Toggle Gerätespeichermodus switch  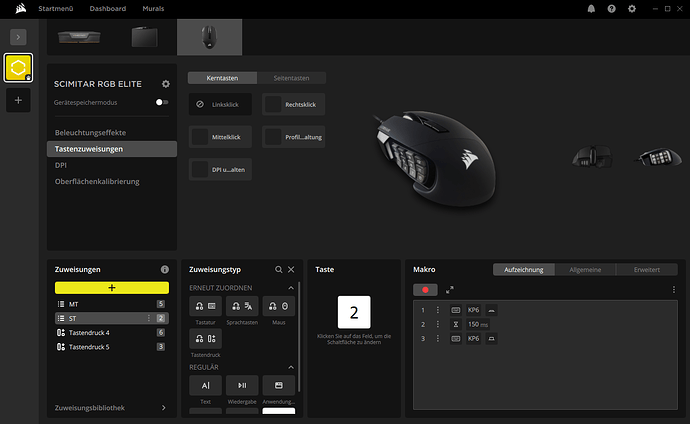click(161, 102)
